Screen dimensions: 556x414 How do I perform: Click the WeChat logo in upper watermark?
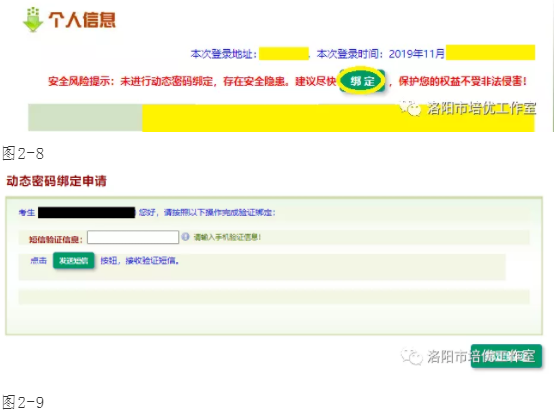411,108
